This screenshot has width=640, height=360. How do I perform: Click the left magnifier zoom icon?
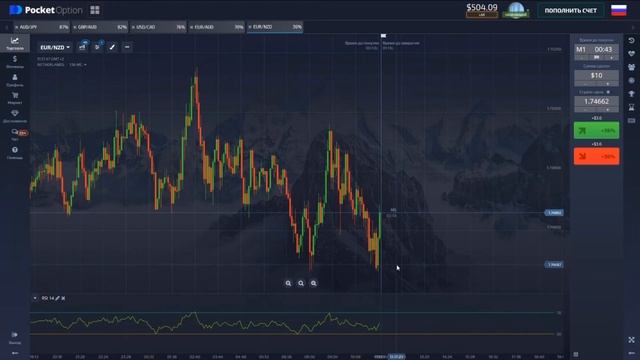coord(288,283)
